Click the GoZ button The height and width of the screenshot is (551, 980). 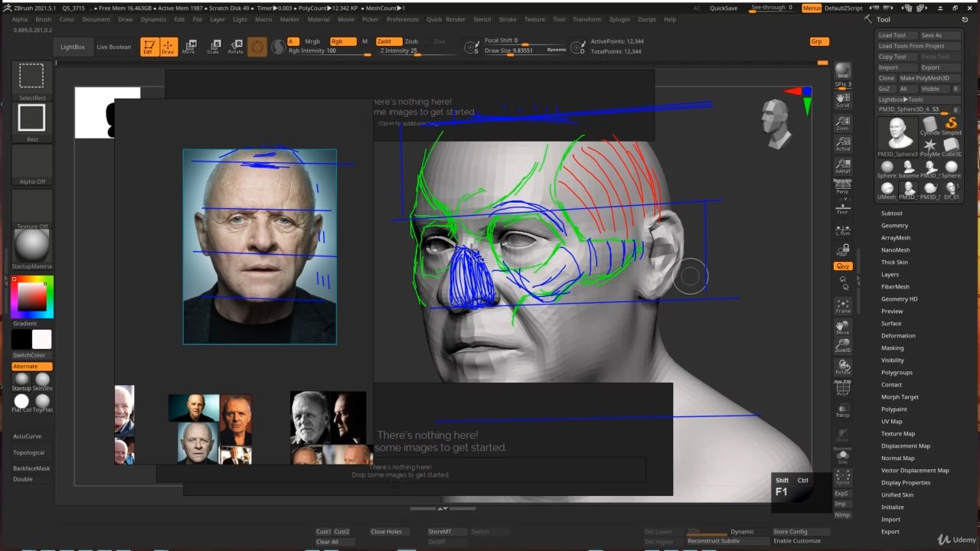point(885,89)
